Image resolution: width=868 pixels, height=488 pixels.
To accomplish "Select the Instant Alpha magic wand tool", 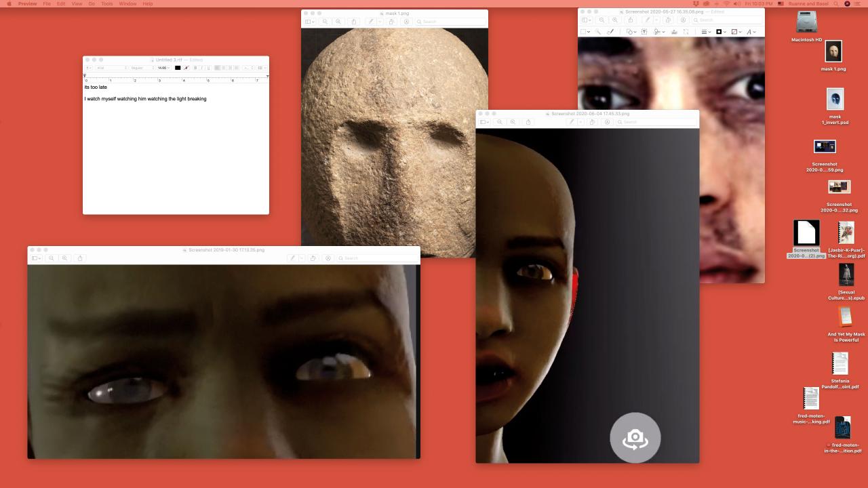I will point(599,32).
